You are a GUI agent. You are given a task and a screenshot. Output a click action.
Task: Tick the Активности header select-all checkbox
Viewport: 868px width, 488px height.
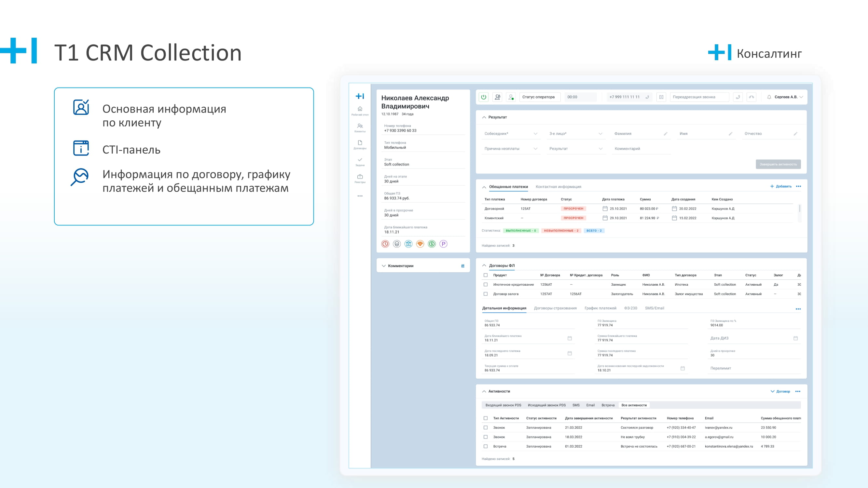click(x=486, y=418)
